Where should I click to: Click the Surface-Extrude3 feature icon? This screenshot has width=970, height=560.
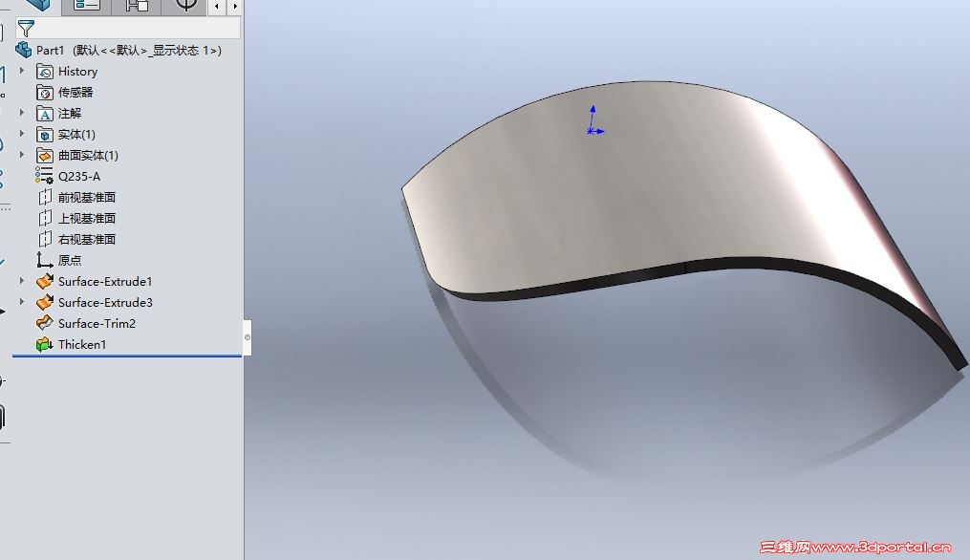[x=45, y=303]
